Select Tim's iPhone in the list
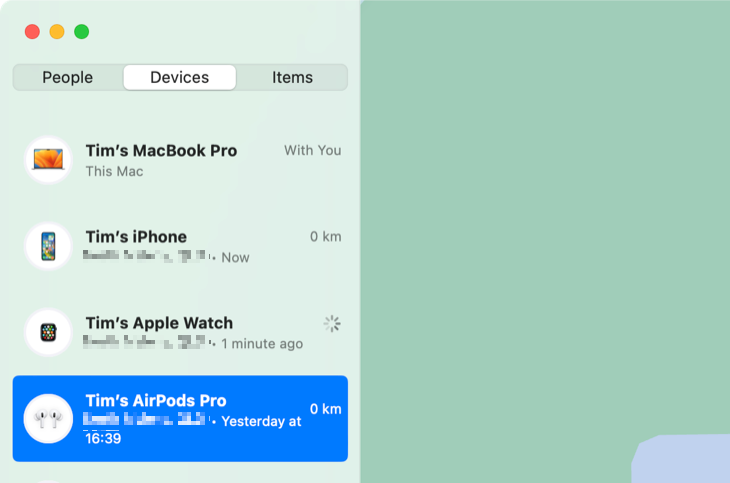The width and height of the screenshot is (730, 483). click(180, 246)
